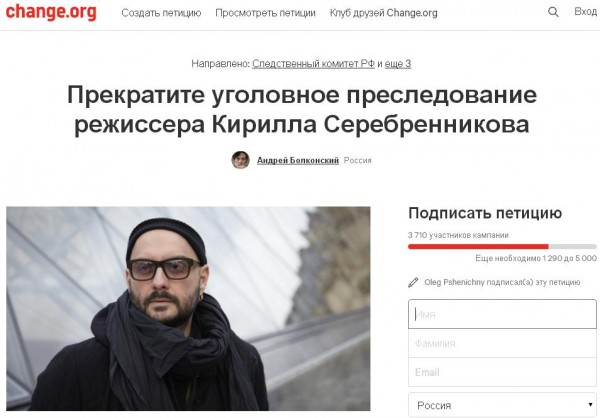Open the Следственный комитет РФ link
Image resolution: width=600 pixels, height=418 pixels.
(x=313, y=64)
